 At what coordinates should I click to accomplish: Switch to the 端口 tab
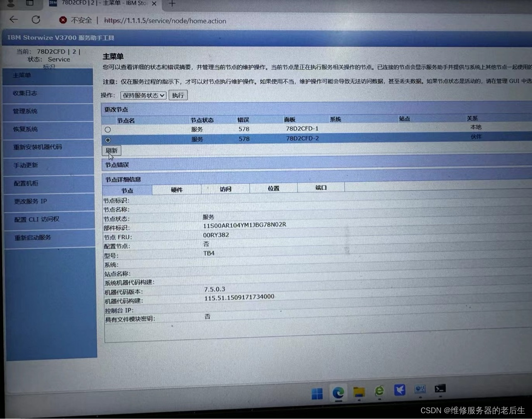pos(321,188)
